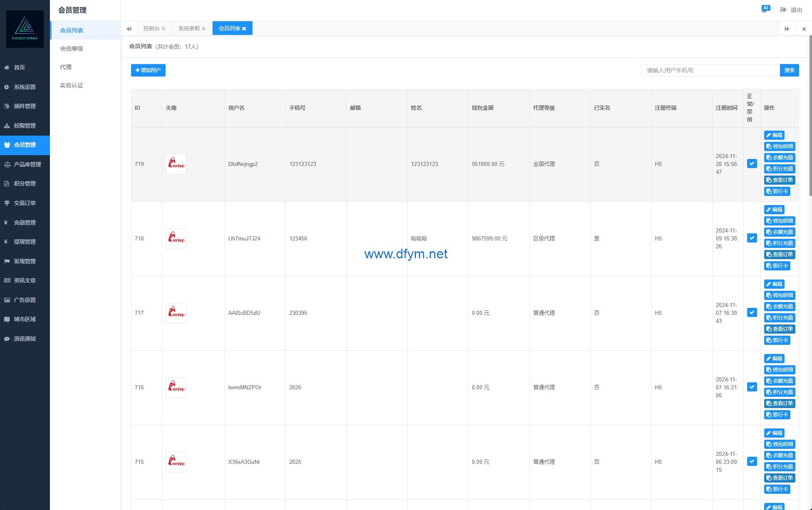This screenshot has height=510, width=812.
Task: Open 系统设置 in the sidebar
Action: click(25, 87)
